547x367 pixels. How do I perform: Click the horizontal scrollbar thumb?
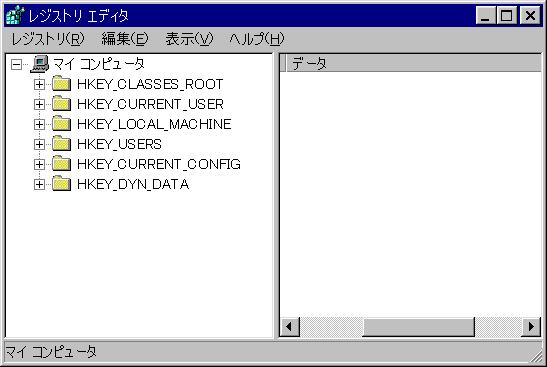point(419,327)
